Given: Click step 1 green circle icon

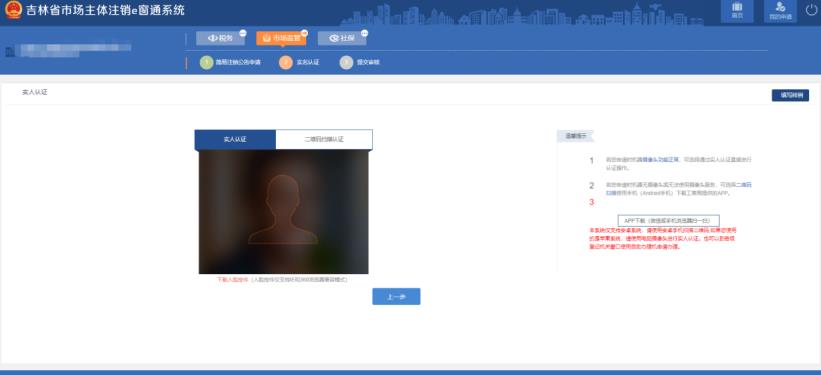Looking at the screenshot, I should pos(207,62).
